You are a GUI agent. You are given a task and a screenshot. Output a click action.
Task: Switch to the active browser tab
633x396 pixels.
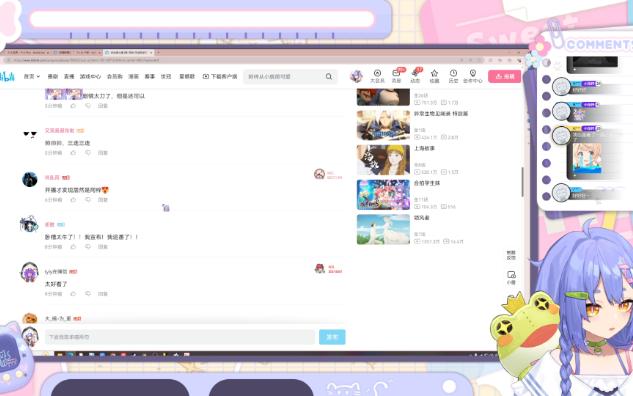tap(129, 52)
